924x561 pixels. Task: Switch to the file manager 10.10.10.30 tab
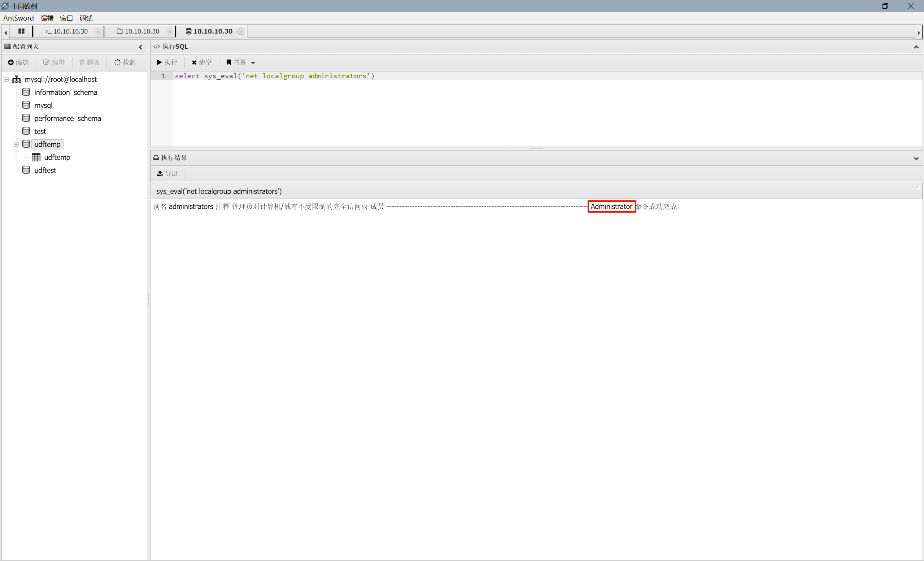coord(138,31)
